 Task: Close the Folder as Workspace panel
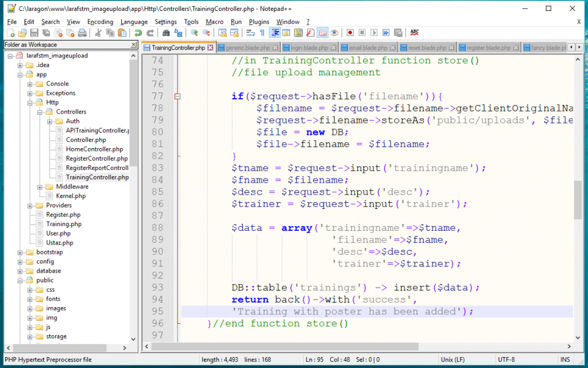pyautogui.click(x=134, y=45)
